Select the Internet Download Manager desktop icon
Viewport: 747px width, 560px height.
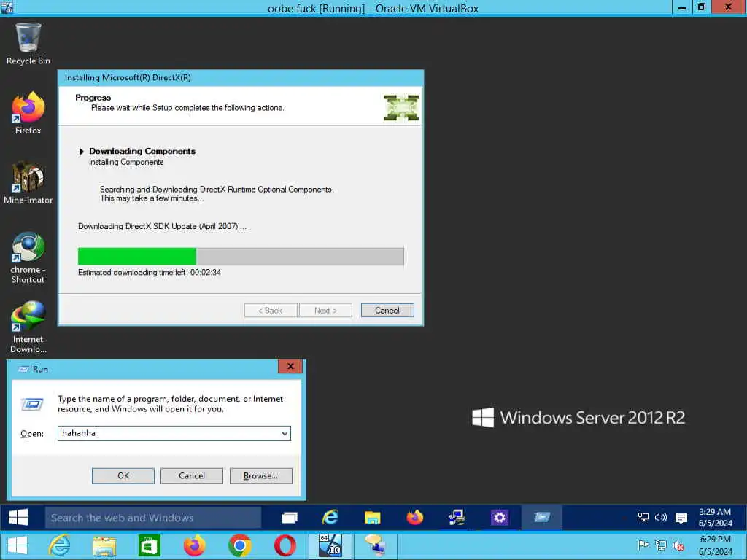[28, 327]
